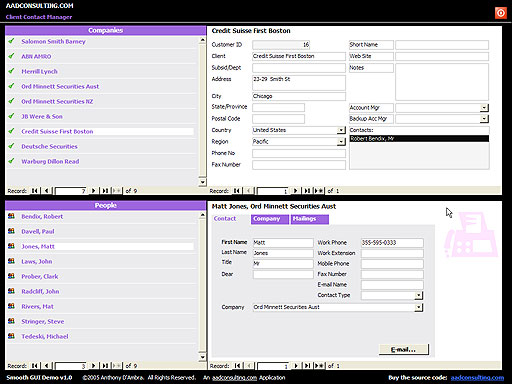The image size is (512, 384).
Task: Go to first record in People list
Action: coord(35,366)
